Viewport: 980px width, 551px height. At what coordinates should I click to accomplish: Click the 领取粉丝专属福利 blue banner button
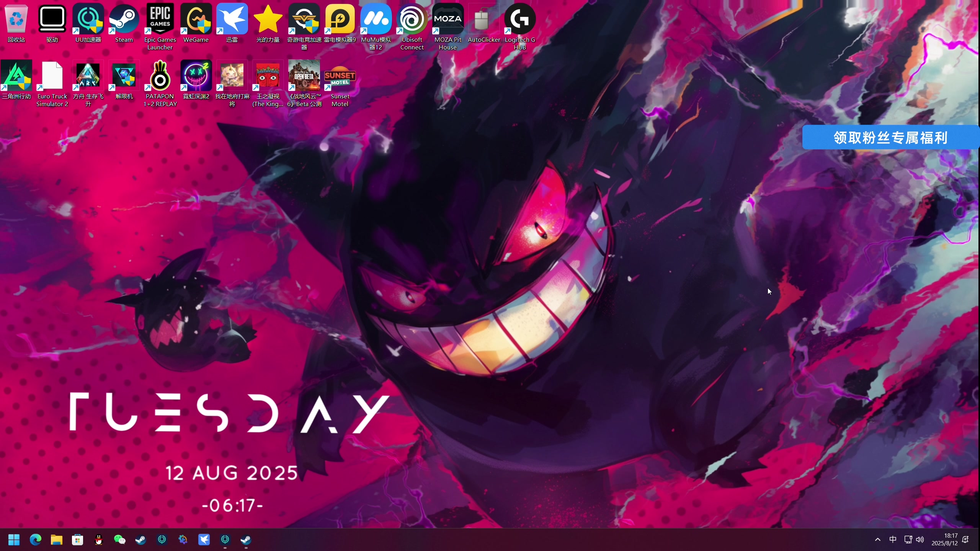[x=890, y=137]
